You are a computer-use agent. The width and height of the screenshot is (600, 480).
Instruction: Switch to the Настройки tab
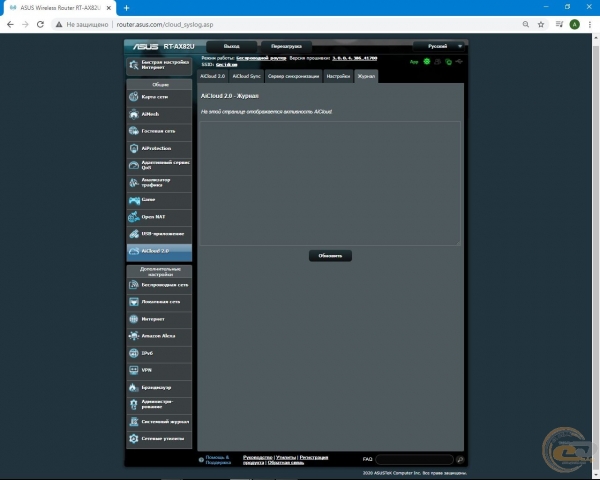pos(338,76)
